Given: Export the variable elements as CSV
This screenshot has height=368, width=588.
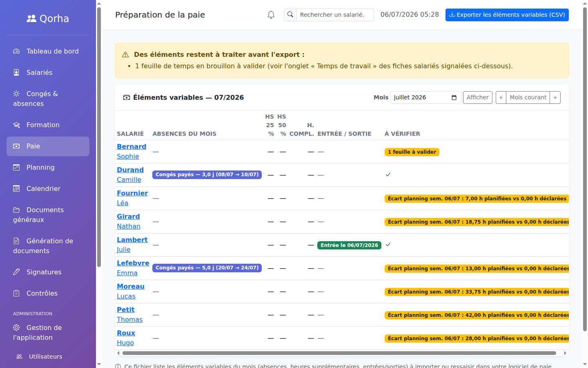Looking at the screenshot, I should pos(507,15).
